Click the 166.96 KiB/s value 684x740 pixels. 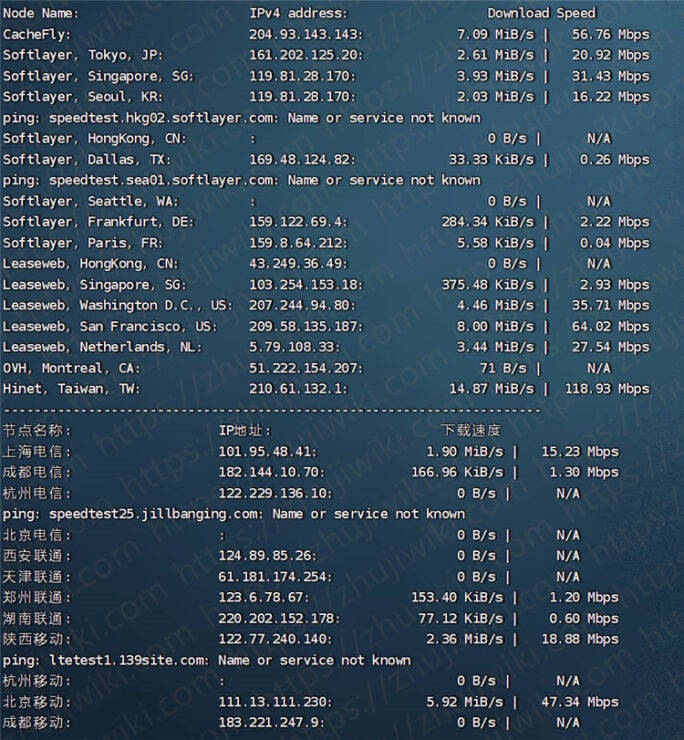(x=457, y=472)
